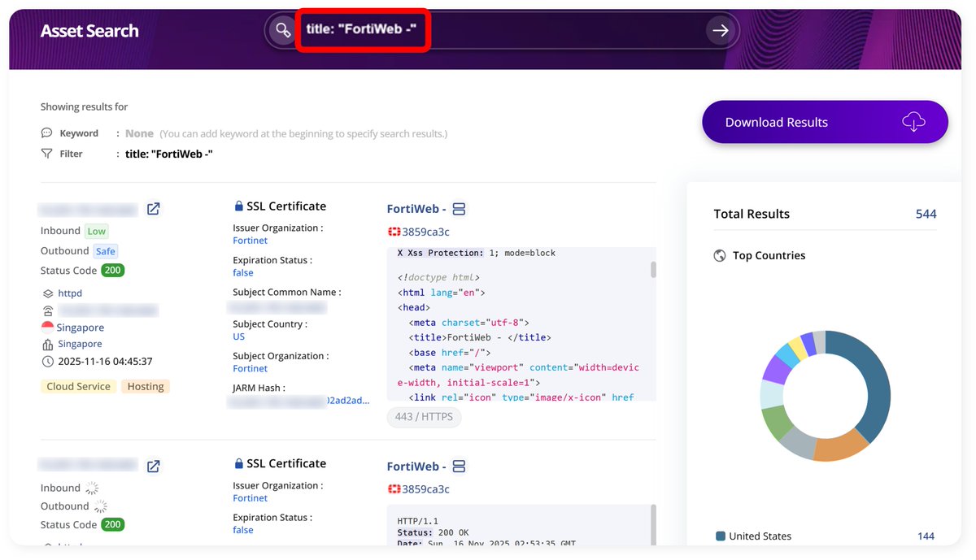Click the Safe outbound badge
Viewport: 976px width, 560px height.
coord(105,251)
